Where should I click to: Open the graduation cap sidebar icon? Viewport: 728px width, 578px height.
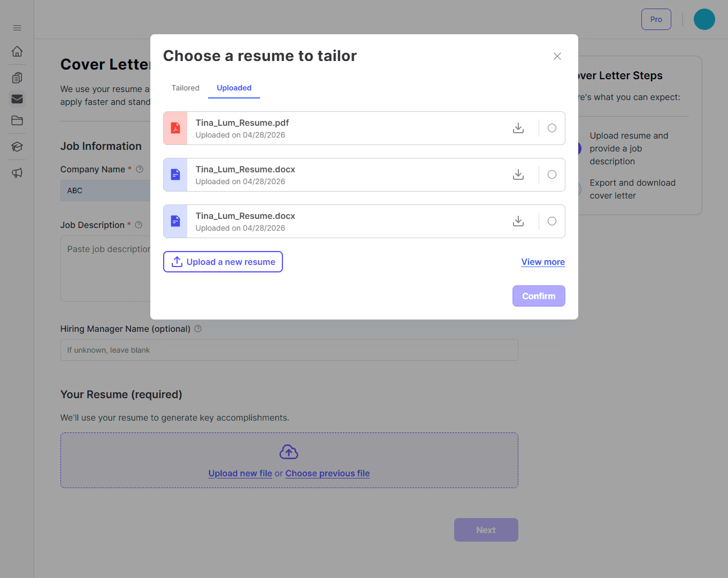[x=17, y=147]
